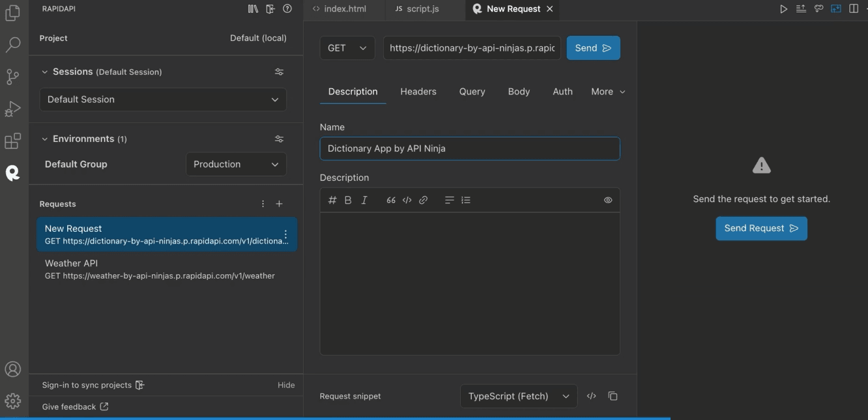Switch to the Auth tab

click(x=562, y=92)
